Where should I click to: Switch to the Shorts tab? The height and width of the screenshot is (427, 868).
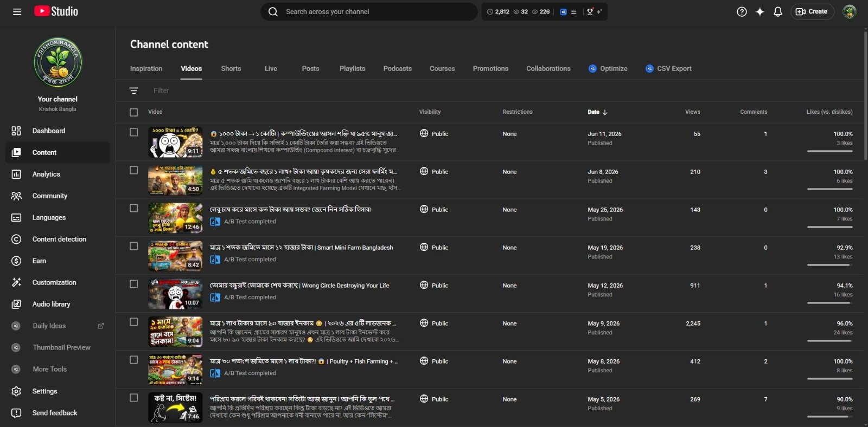231,69
